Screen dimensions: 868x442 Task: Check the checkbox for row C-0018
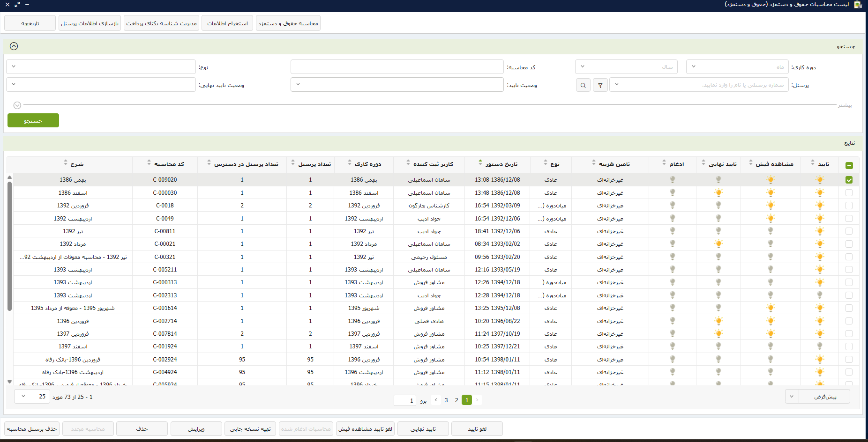pyautogui.click(x=849, y=206)
